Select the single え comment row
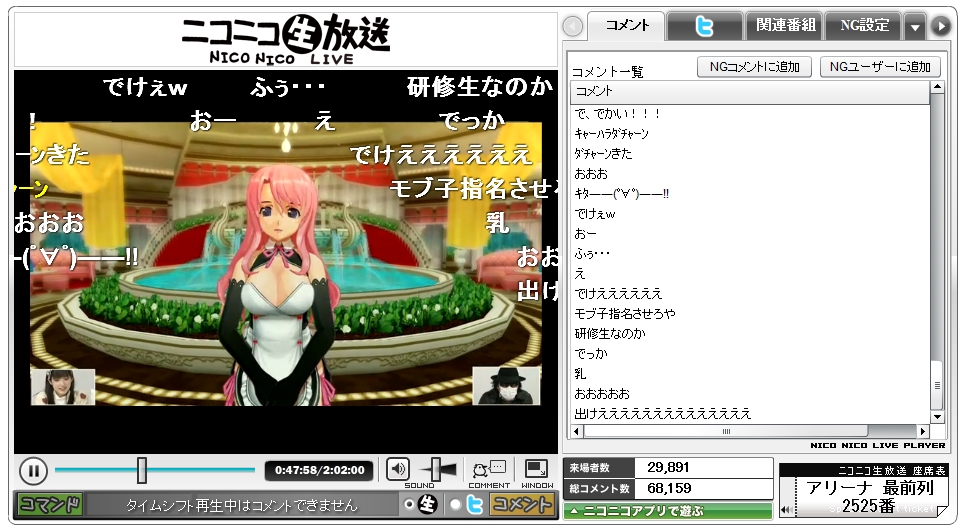The image size is (970, 530). [x=750, y=274]
